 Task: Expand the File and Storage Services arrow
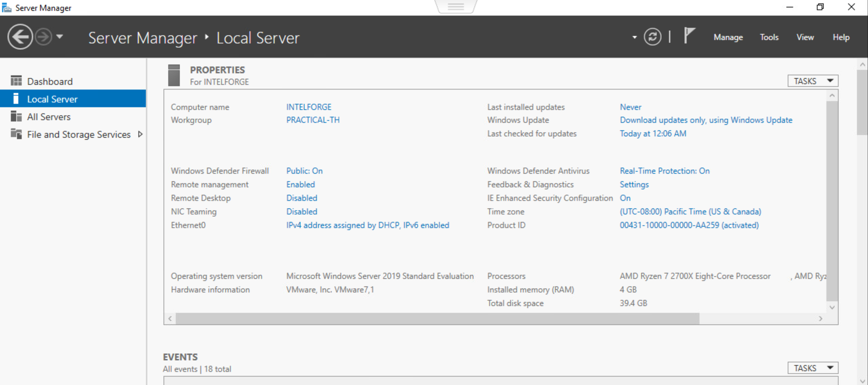(140, 134)
